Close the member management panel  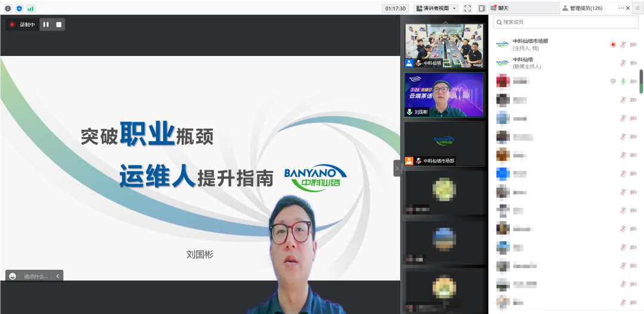pyautogui.click(x=628, y=8)
